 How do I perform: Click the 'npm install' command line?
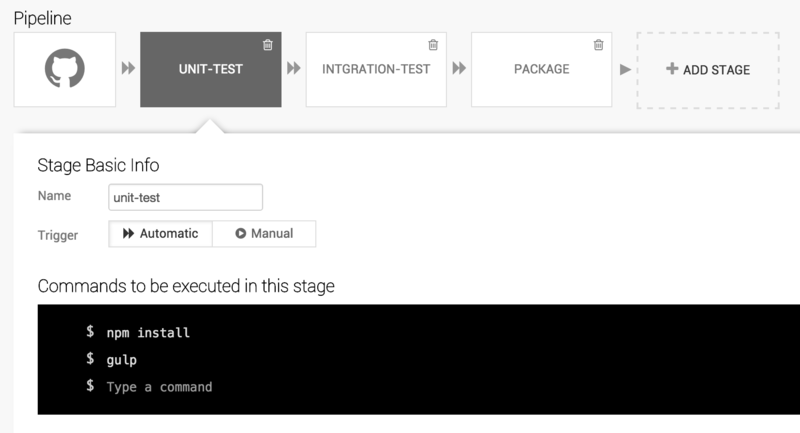pyautogui.click(x=148, y=333)
